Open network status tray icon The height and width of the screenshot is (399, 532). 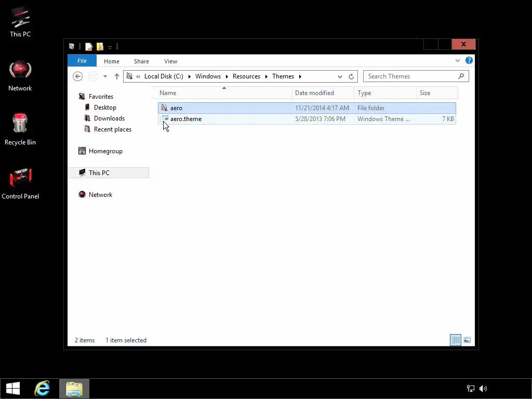coord(471,389)
